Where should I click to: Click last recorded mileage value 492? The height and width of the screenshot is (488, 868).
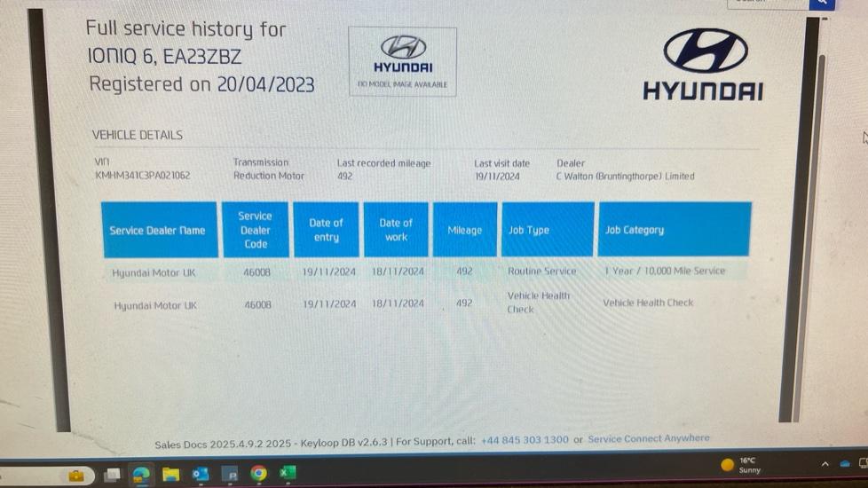click(345, 176)
